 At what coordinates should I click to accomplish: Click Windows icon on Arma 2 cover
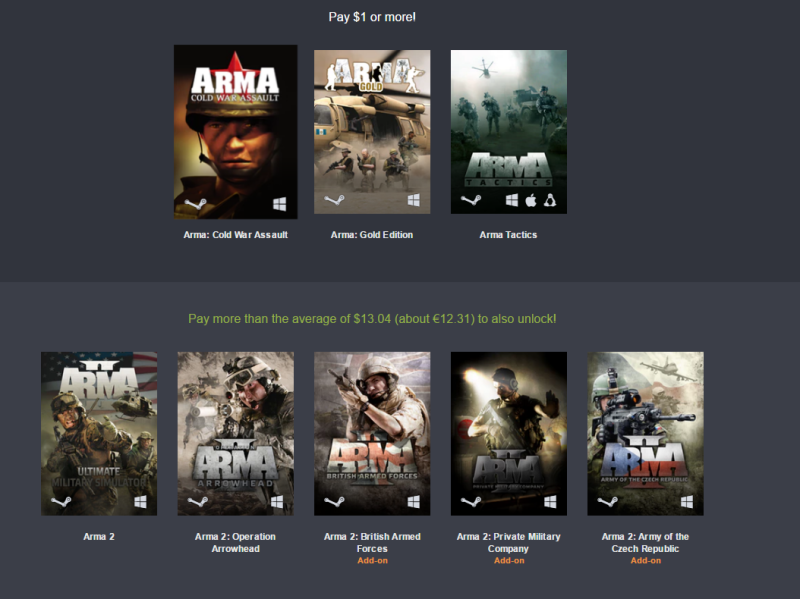[x=140, y=502]
